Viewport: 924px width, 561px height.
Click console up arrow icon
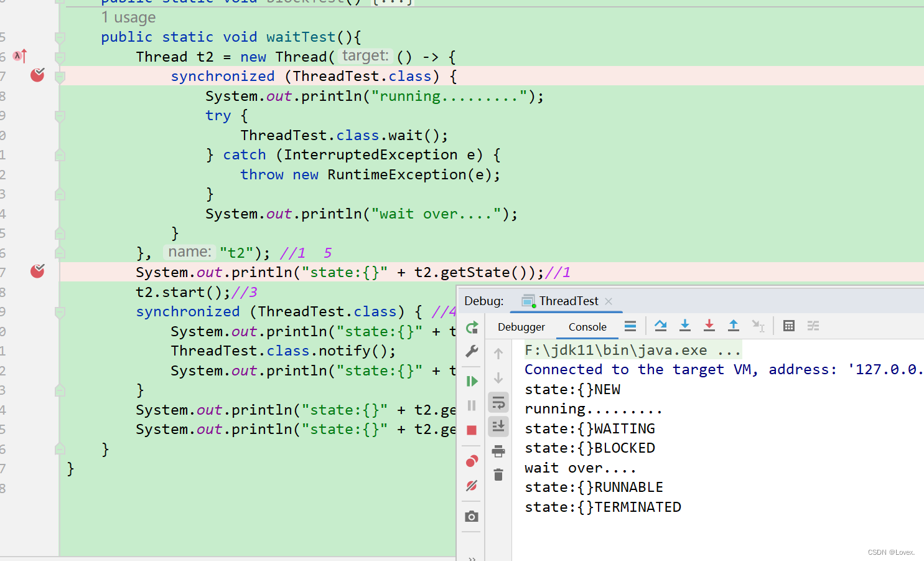pyautogui.click(x=498, y=354)
